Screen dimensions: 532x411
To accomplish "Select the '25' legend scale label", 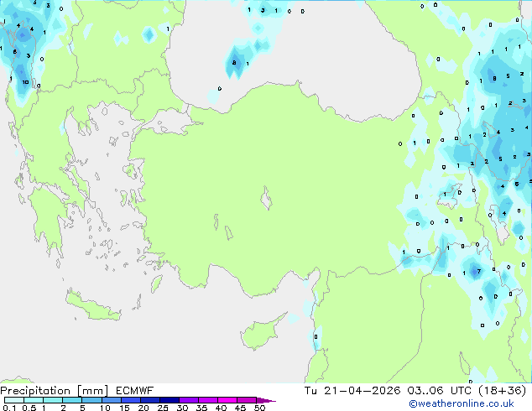I will coord(163,408).
